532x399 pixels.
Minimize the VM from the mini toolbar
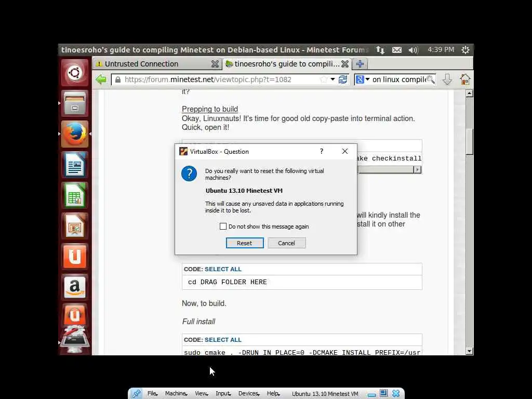371,395
